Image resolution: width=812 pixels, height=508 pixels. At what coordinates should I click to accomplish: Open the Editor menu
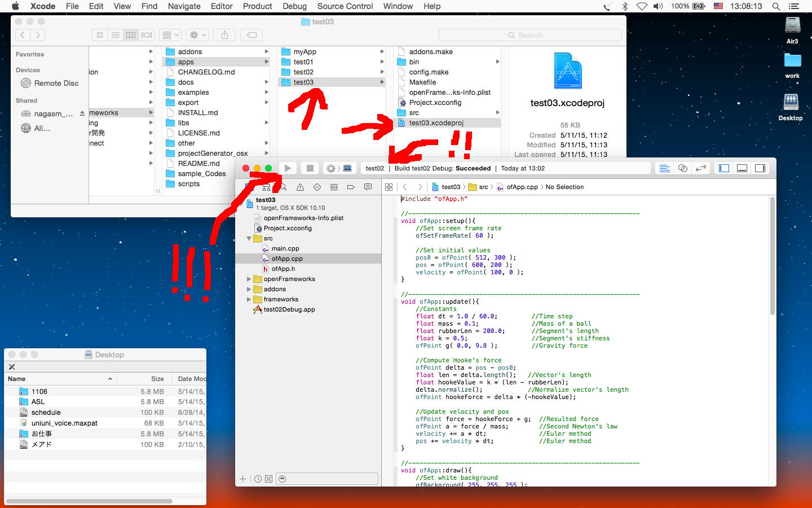[x=222, y=6]
